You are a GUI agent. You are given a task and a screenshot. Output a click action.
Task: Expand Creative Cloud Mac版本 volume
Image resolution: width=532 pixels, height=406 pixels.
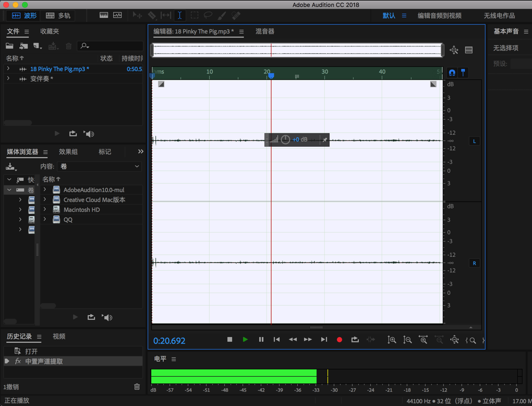tap(44, 199)
